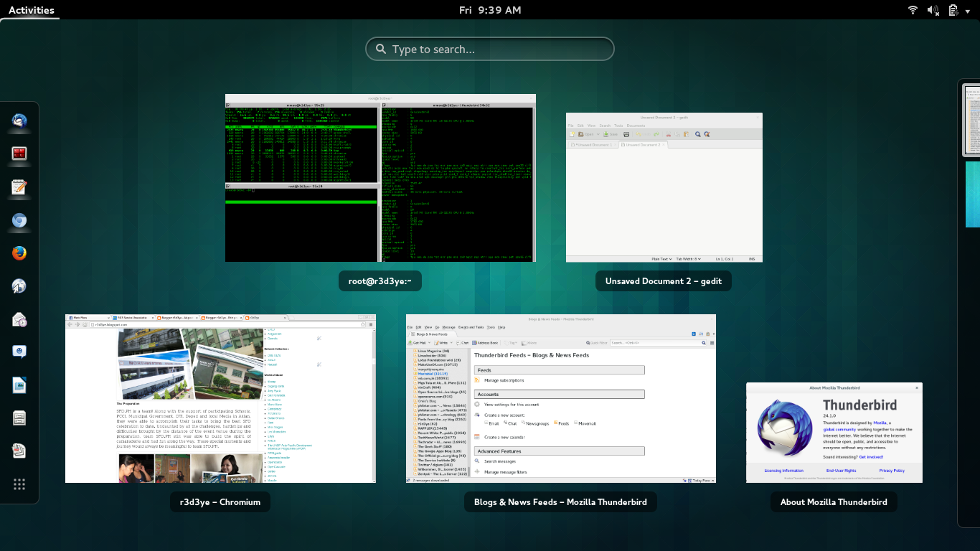Open Chromium from the dash
The width and height of the screenshot is (980, 551).
19,220
